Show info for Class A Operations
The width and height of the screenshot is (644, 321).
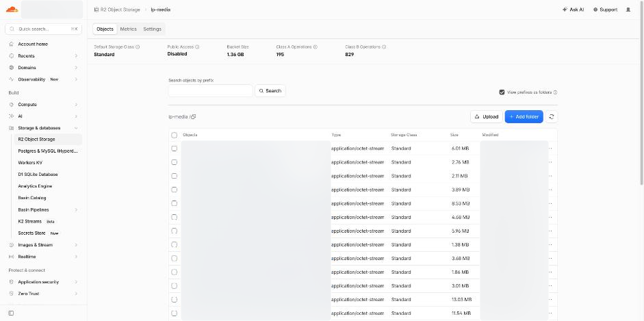coord(315,47)
